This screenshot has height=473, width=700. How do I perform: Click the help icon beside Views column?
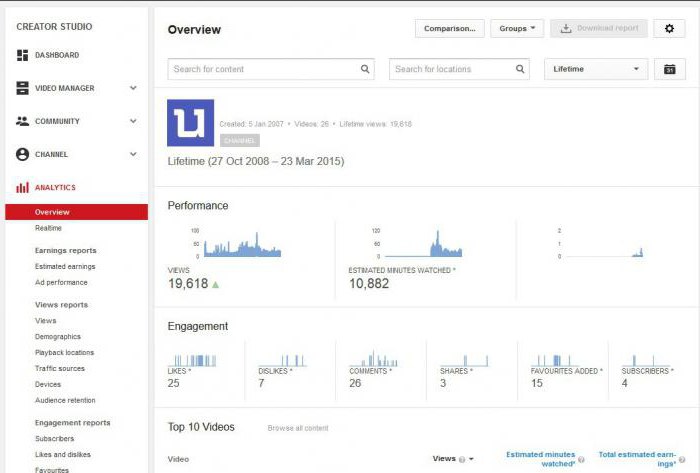[462, 459]
